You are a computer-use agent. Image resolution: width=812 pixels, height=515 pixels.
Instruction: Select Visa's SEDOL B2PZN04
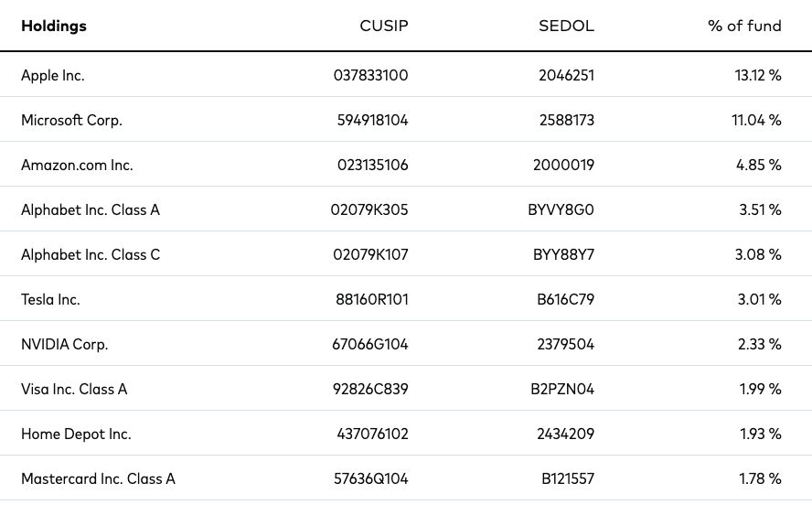(x=562, y=389)
